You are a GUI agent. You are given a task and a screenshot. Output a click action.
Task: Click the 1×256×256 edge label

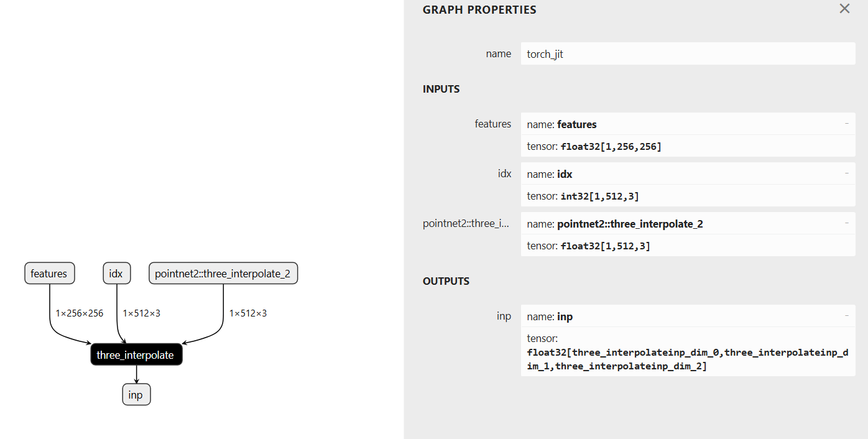[80, 313]
